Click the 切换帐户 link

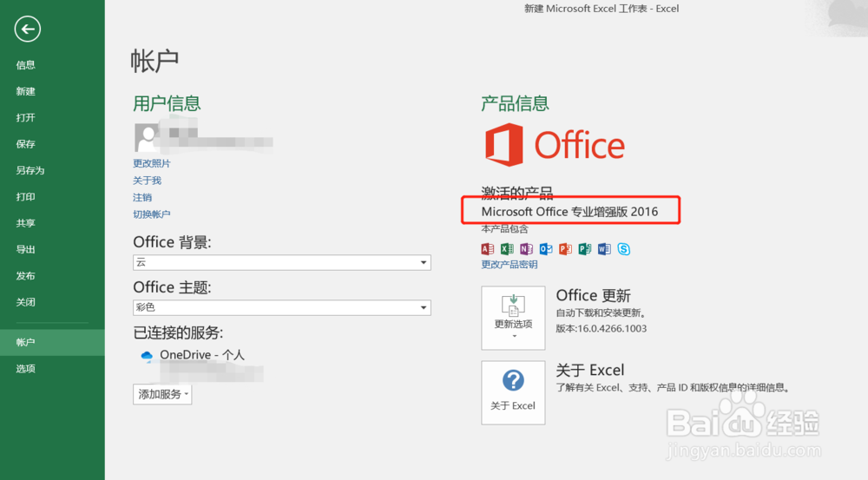pyautogui.click(x=152, y=214)
